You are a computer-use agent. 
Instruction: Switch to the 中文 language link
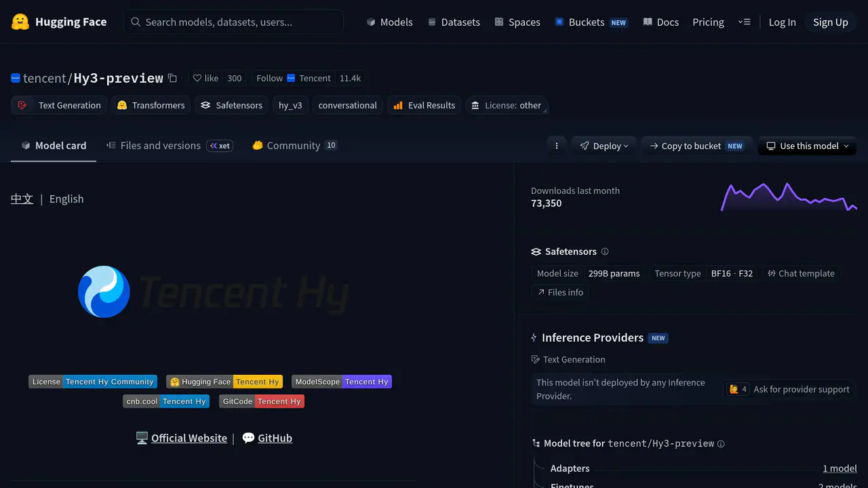22,199
